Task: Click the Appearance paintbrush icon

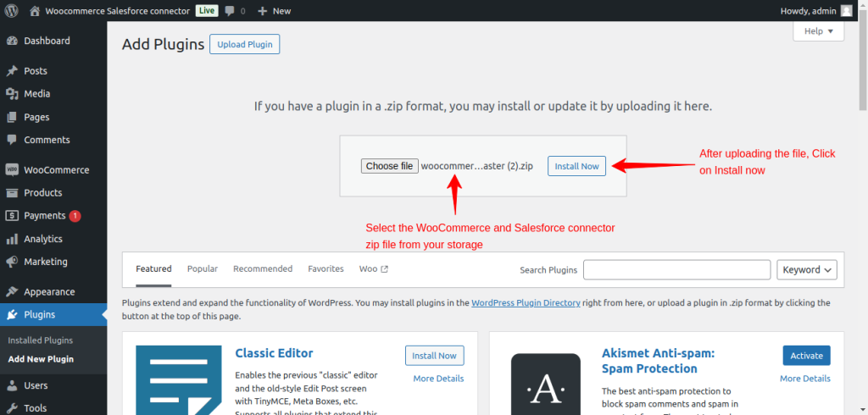Action: pyautogui.click(x=12, y=292)
